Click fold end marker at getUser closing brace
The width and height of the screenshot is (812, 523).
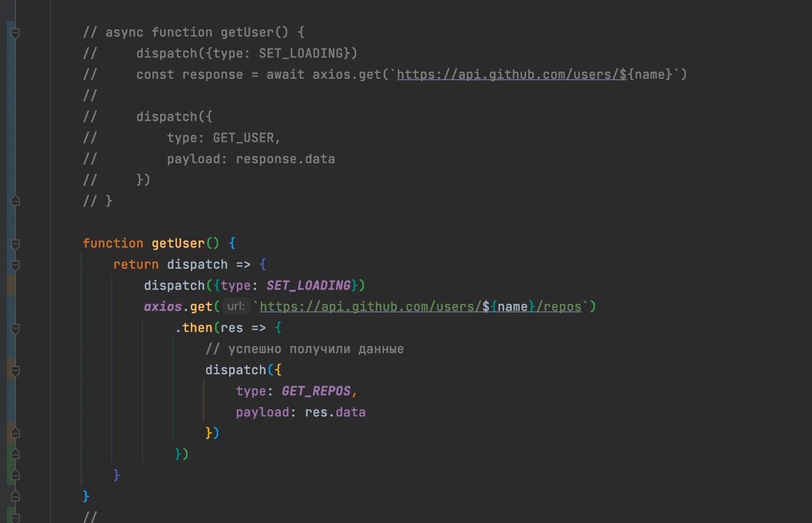16,496
